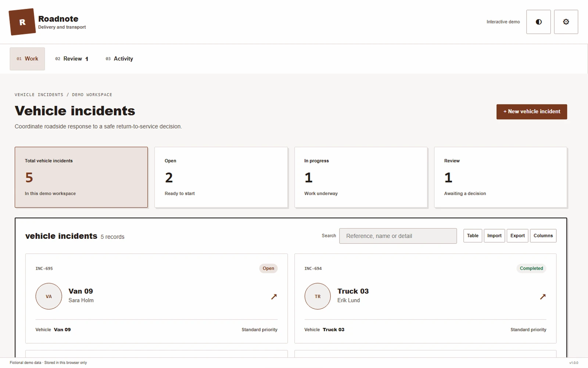588x368 pixels.
Task: Switch to the Work tab
Action: pos(27,59)
